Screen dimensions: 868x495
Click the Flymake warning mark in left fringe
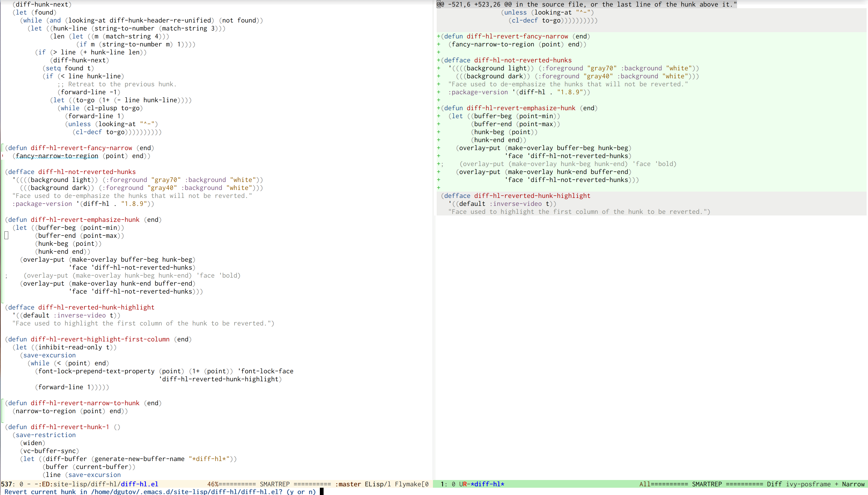(x=2, y=156)
